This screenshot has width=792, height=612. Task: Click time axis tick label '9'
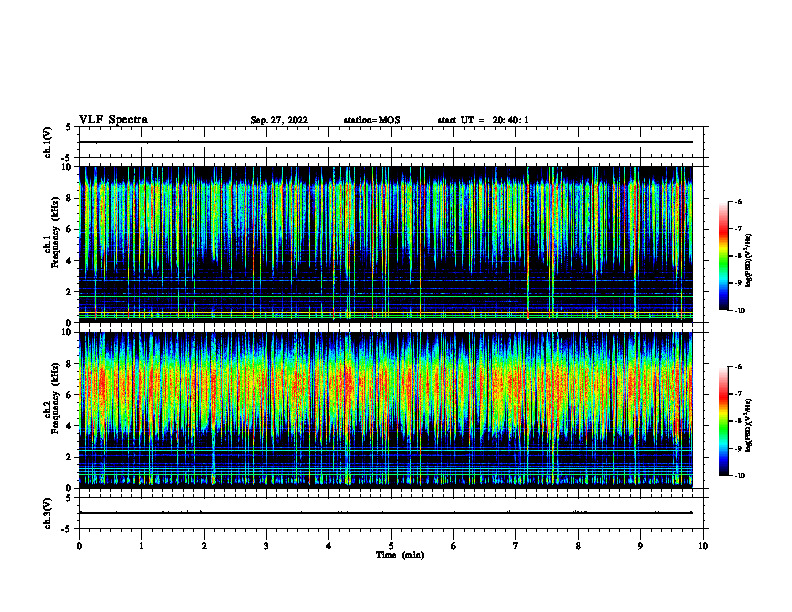640,546
